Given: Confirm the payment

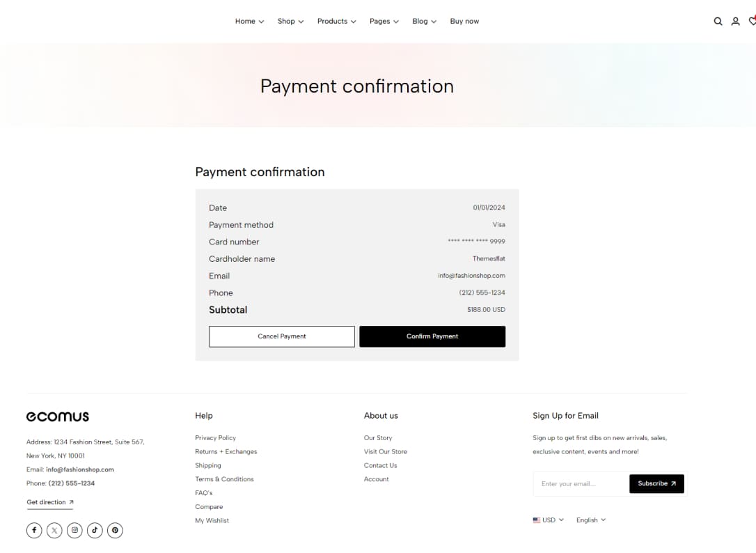Looking at the screenshot, I should pos(432,336).
